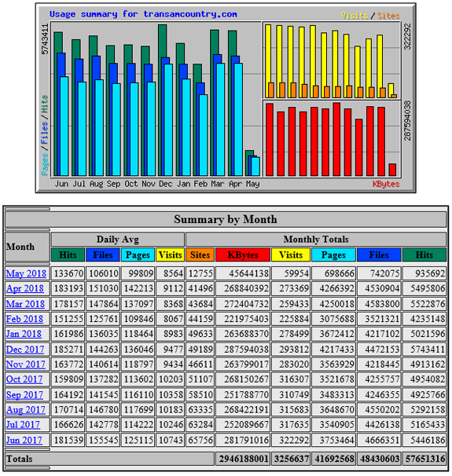View the Jul 2017 statistics
452x476 pixels.
23,425
